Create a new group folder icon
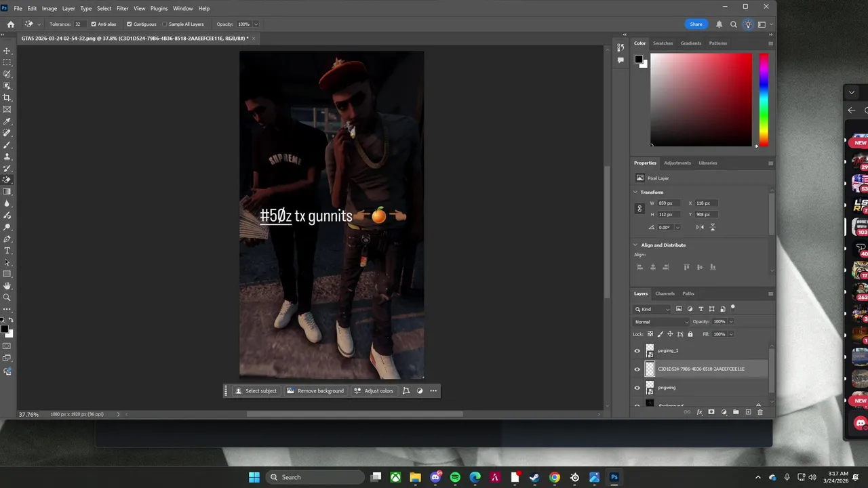The width and height of the screenshot is (868, 488). tap(736, 412)
